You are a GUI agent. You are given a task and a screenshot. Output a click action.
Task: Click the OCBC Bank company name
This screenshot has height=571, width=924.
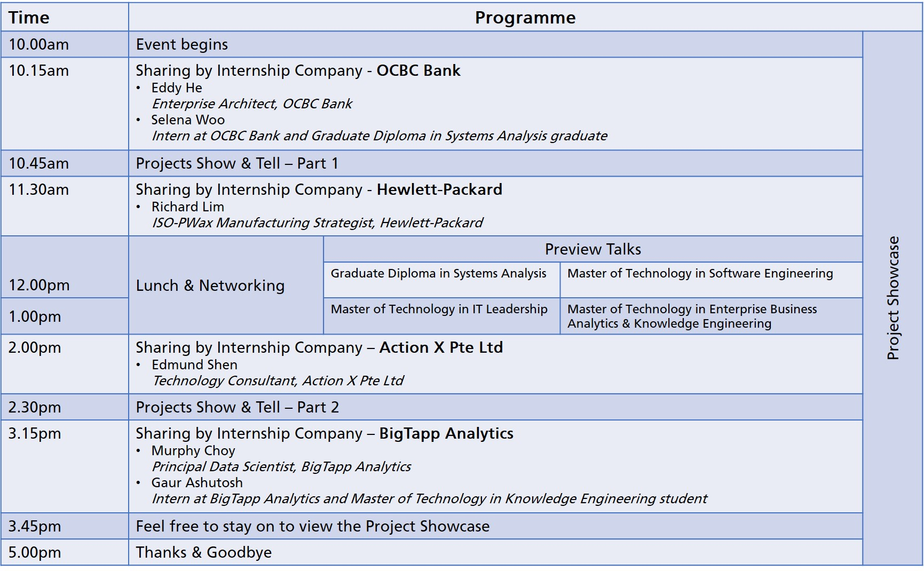tap(418, 70)
